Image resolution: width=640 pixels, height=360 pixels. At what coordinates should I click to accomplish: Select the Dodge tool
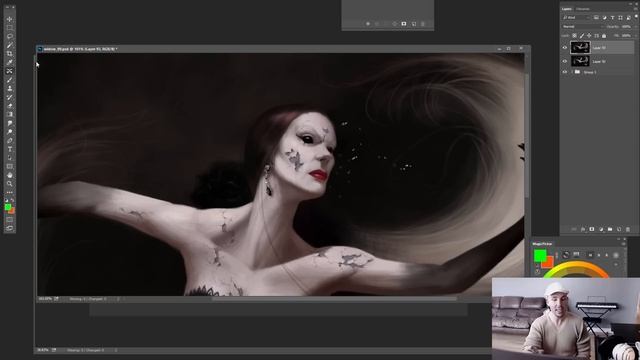click(x=9, y=132)
